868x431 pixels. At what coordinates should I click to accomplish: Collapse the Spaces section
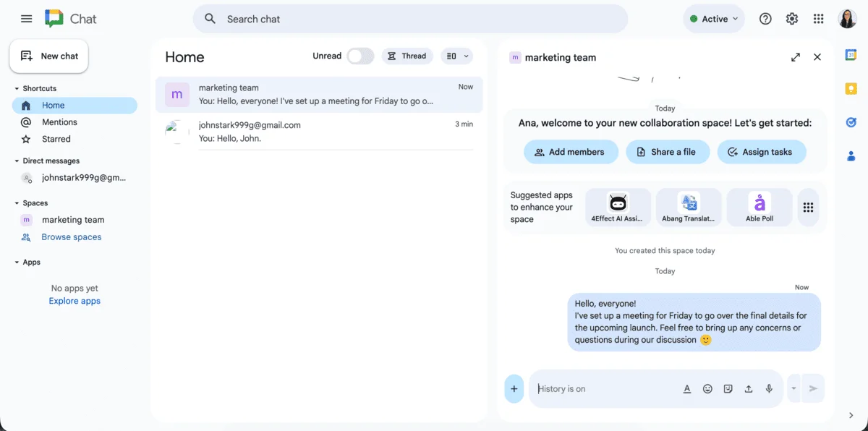click(x=18, y=202)
